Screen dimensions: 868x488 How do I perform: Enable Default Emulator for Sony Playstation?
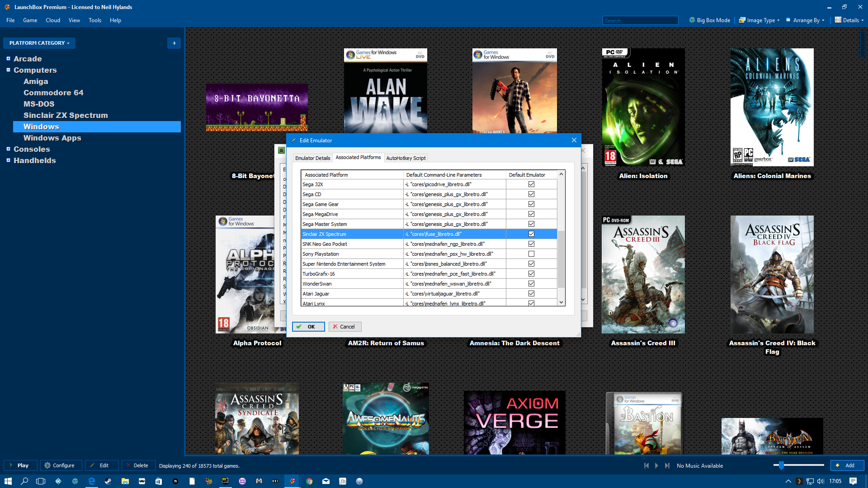[531, 254]
